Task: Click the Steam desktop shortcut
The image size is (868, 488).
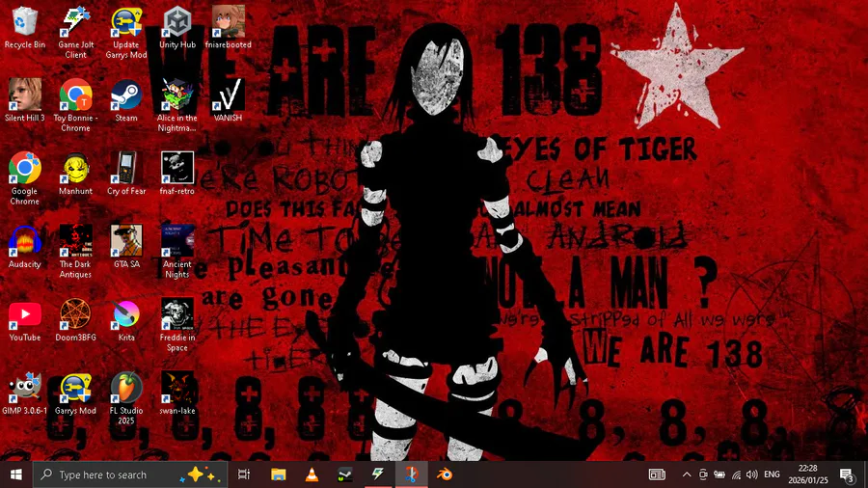Action: click(126, 100)
